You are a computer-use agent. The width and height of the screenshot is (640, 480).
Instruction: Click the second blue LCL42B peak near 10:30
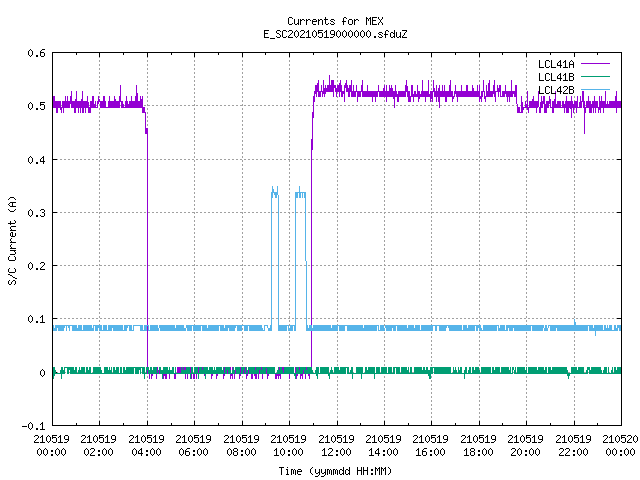[300, 193]
